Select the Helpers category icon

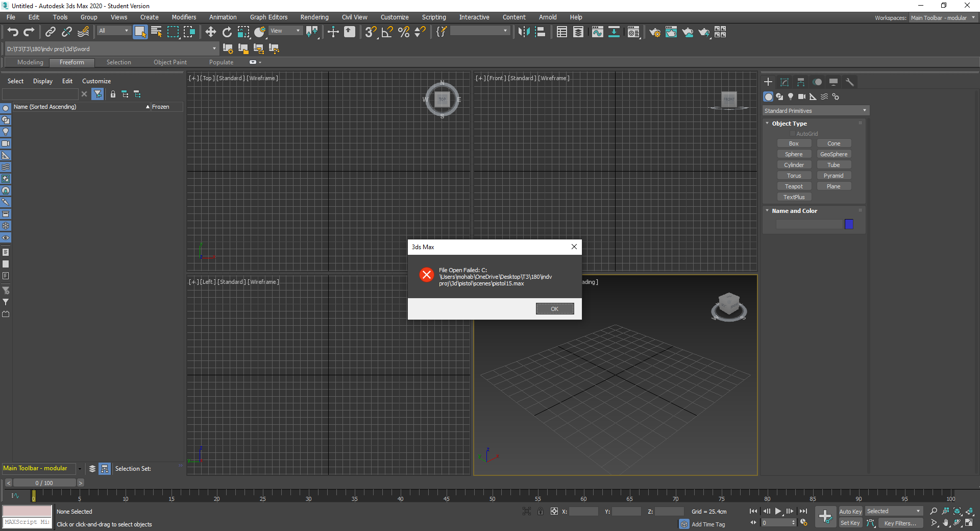pos(813,96)
